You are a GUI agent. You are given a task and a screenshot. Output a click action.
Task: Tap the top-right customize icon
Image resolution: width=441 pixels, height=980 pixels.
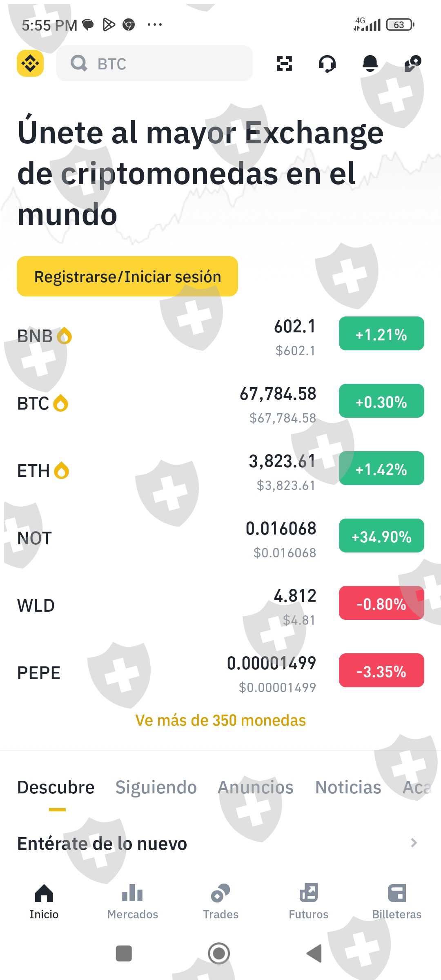pyautogui.click(x=412, y=63)
